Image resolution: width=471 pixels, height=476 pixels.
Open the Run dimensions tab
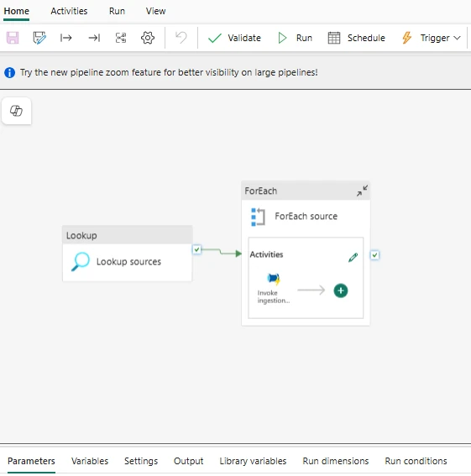point(336,461)
